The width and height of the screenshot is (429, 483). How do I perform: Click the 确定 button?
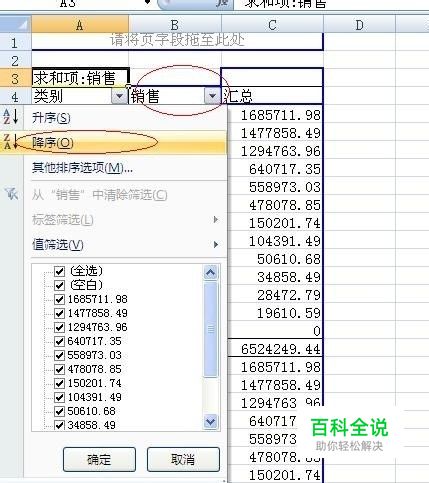(99, 459)
